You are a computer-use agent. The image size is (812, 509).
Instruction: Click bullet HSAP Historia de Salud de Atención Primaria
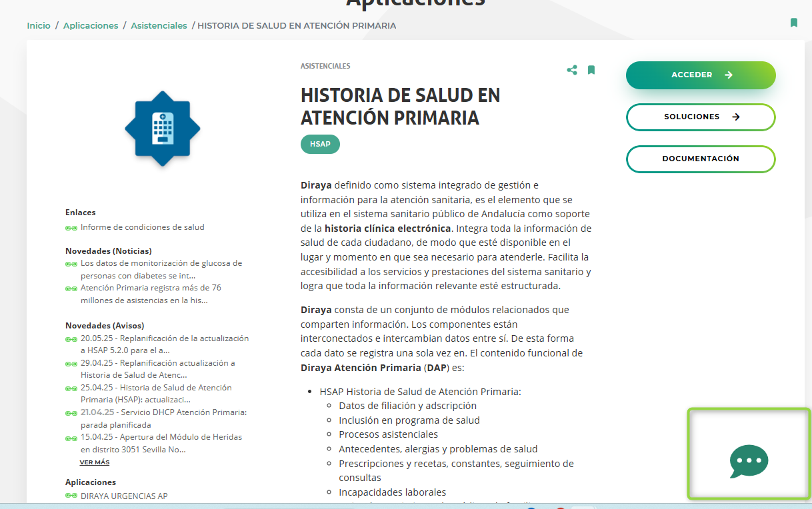420,392
